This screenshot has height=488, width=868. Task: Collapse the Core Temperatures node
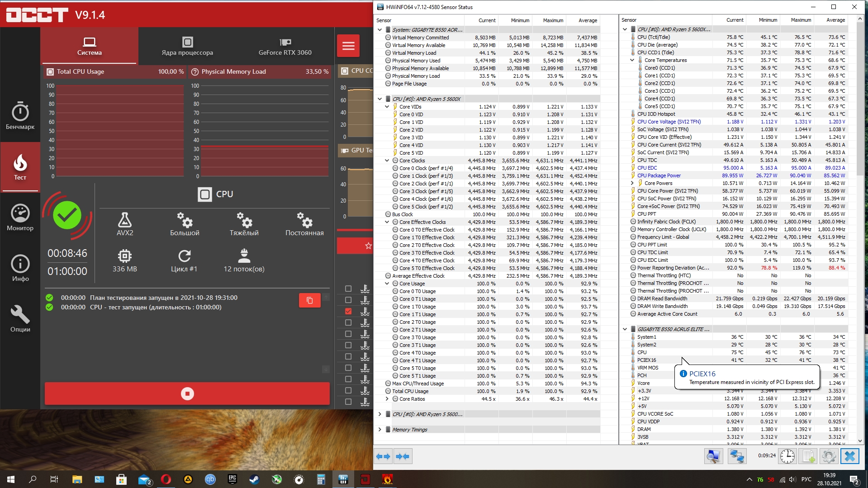click(x=632, y=60)
